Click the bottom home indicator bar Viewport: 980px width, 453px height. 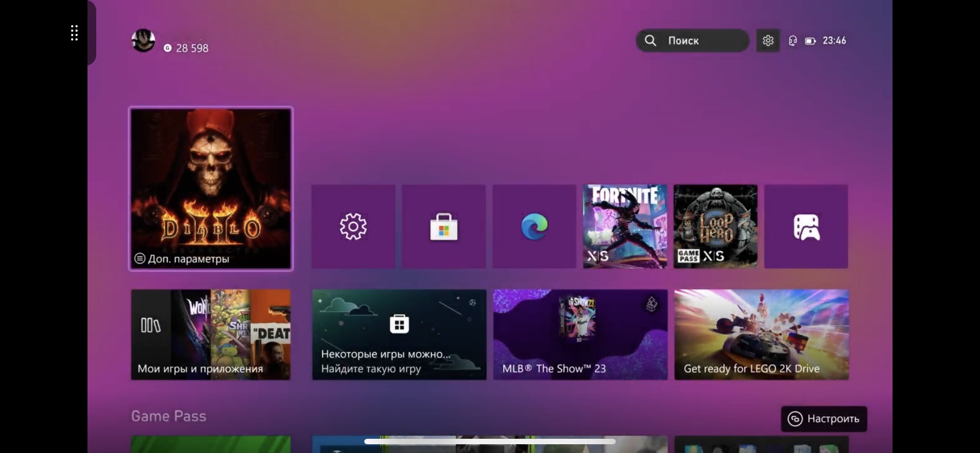[x=490, y=441]
